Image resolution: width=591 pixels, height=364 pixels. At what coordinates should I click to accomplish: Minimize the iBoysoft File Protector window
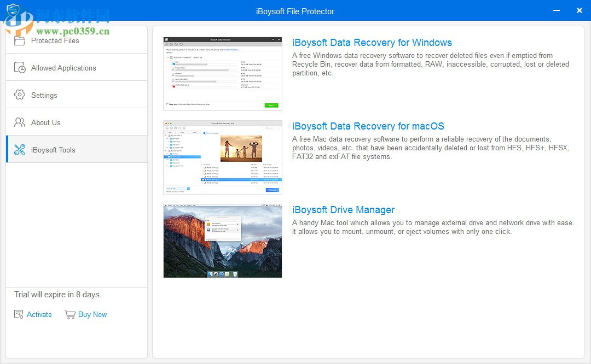click(556, 10)
